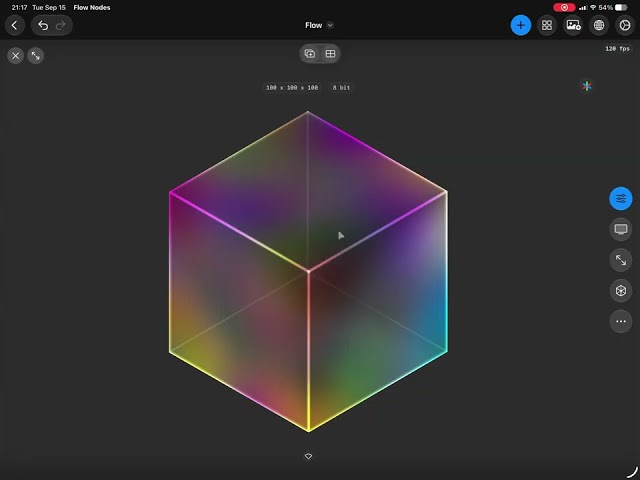
Task: Click the Flow Nodes app name in status bar
Action: point(92,7)
